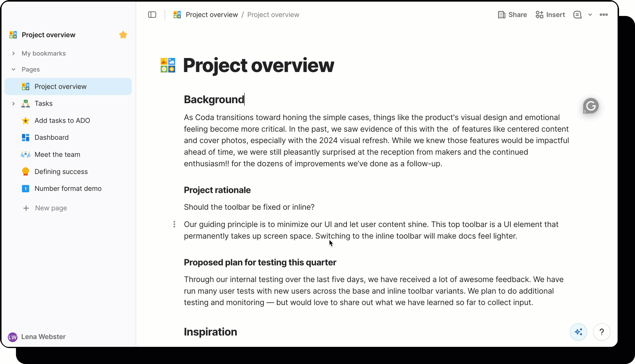Open the three-dot more options menu
This screenshot has width=635, height=364.
pos(604,15)
